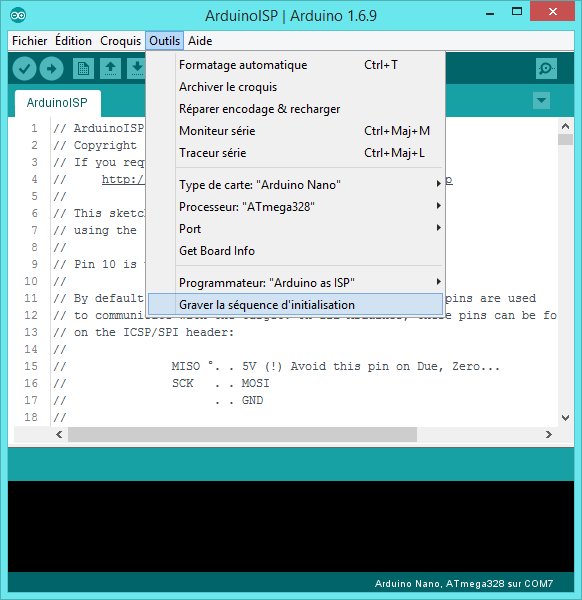Open Moniteur série from the menu
This screenshot has height=600, width=582.
tap(295, 131)
